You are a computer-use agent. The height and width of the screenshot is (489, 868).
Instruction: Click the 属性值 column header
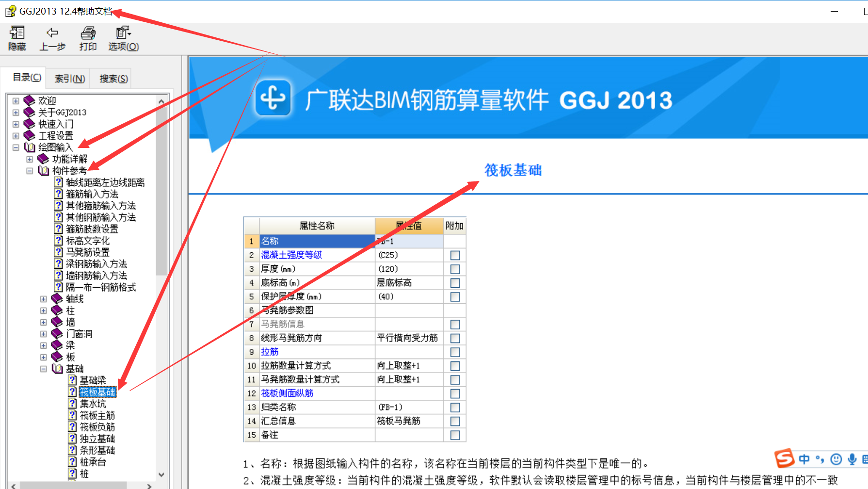click(409, 226)
